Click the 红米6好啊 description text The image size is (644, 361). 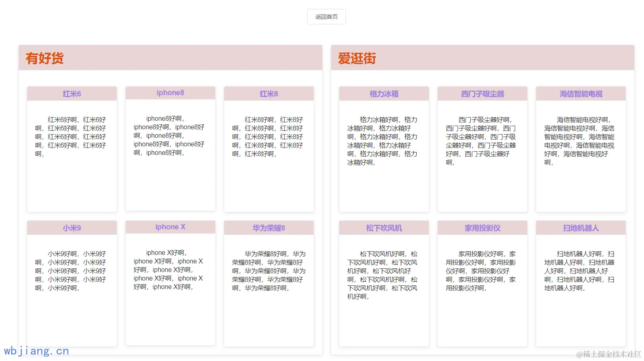pyautogui.click(x=71, y=137)
